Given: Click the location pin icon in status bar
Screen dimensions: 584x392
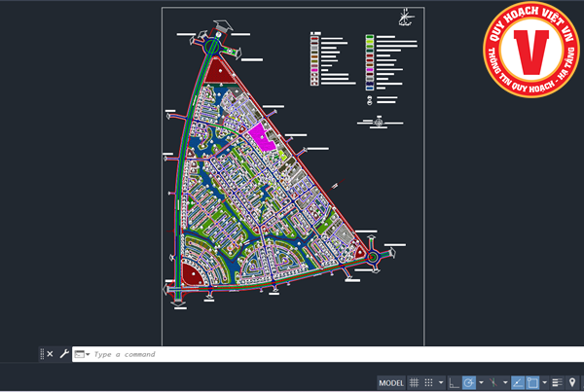Looking at the screenshot, I should coord(572,382).
